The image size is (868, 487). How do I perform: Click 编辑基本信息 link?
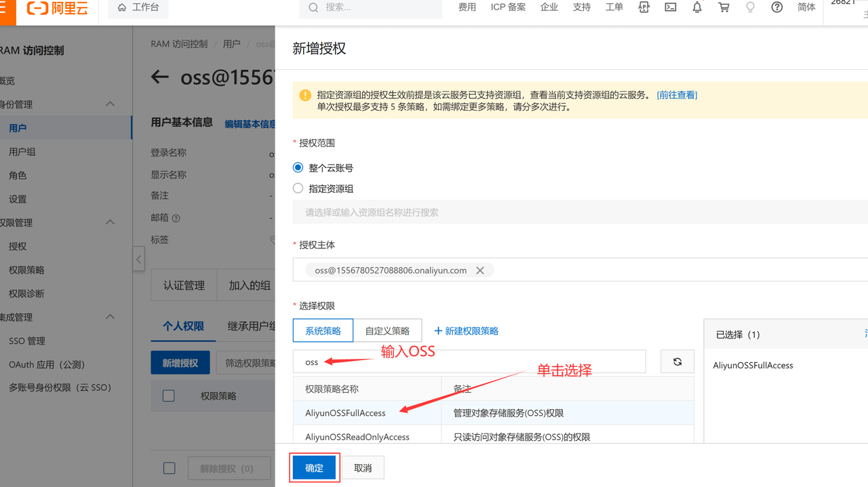click(250, 124)
